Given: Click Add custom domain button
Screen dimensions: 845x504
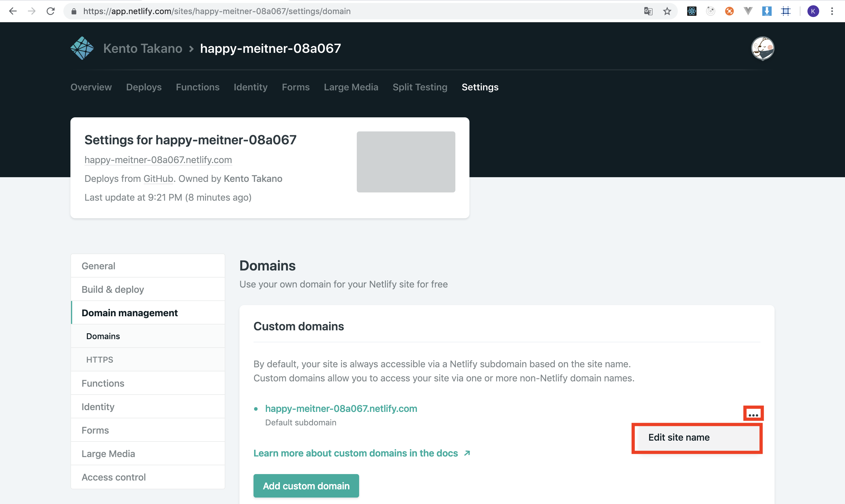Looking at the screenshot, I should [x=306, y=486].
